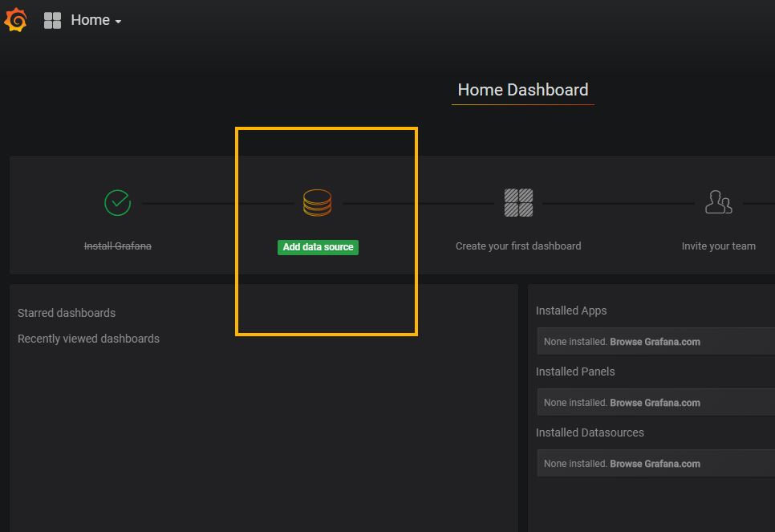The width and height of the screenshot is (775, 532).
Task: Click the Grafana logo icon
Action: tap(15, 19)
